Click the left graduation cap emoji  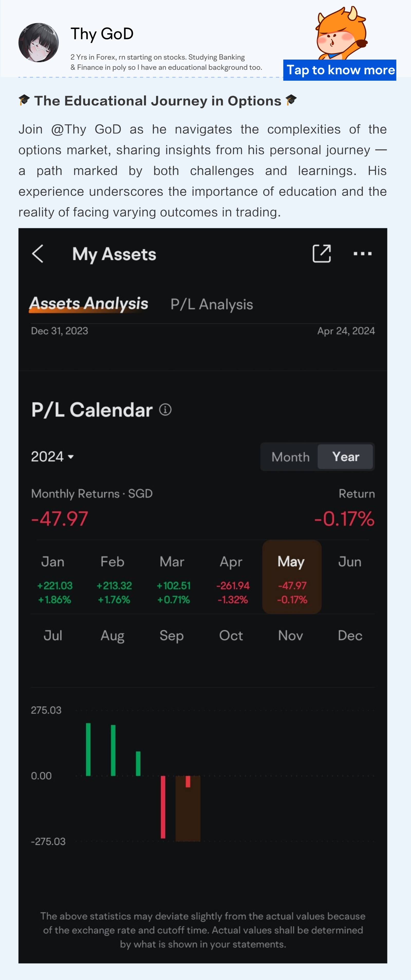pyautogui.click(x=24, y=100)
